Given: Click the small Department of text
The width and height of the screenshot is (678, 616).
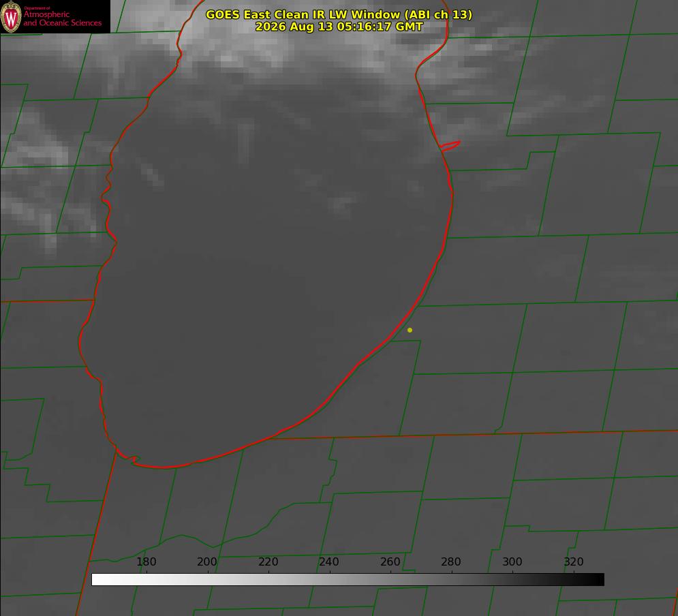Looking at the screenshot, I should tap(37, 7).
